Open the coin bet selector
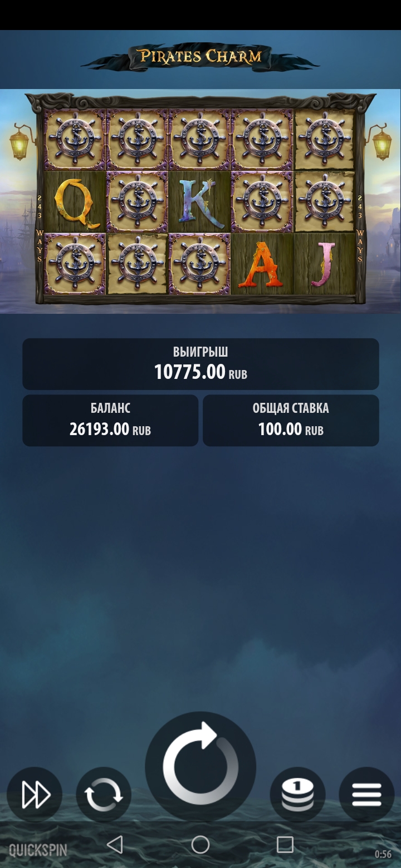 coord(297,795)
